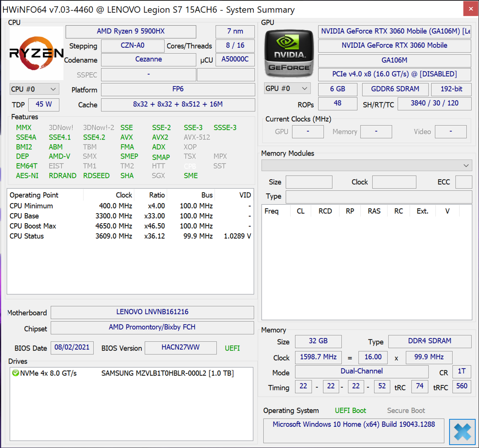Click the memory module ECC field

click(x=464, y=182)
